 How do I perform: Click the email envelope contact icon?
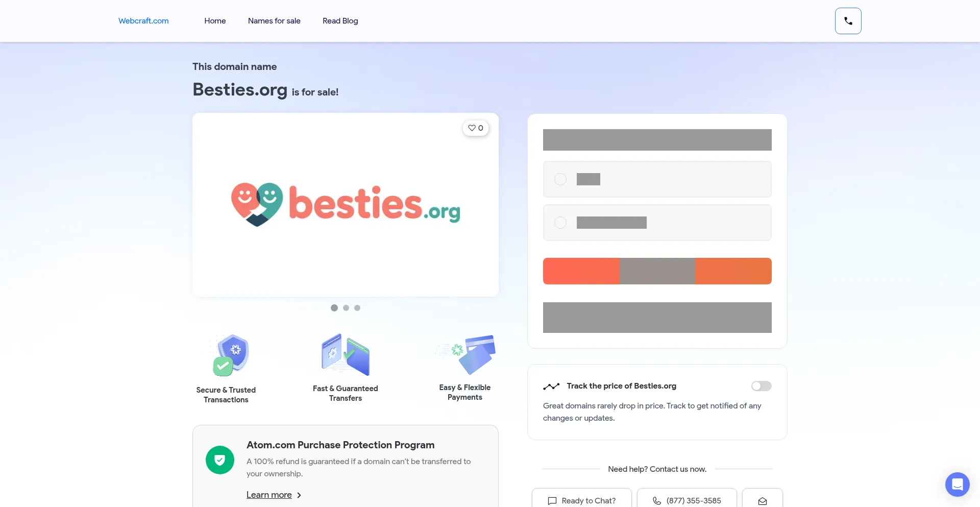[x=762, y=501]
